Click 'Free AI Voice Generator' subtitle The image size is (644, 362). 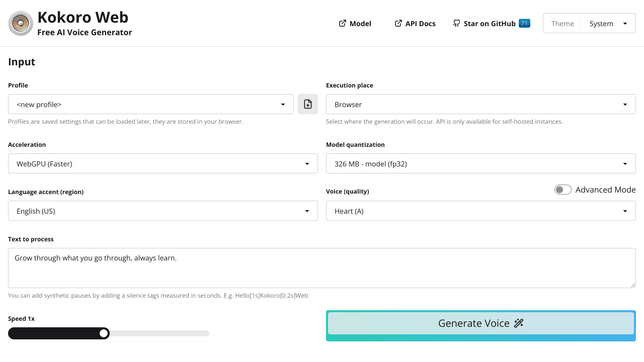click(x=85, y=32)
